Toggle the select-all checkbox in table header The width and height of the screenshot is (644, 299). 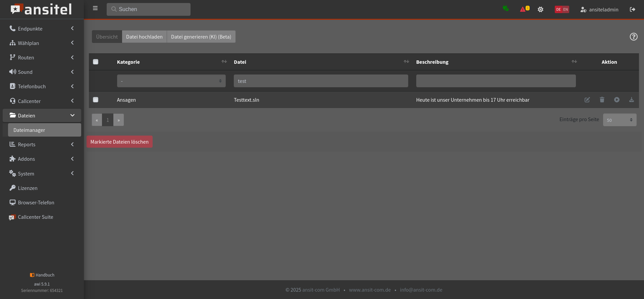click(x=96, y=62)
